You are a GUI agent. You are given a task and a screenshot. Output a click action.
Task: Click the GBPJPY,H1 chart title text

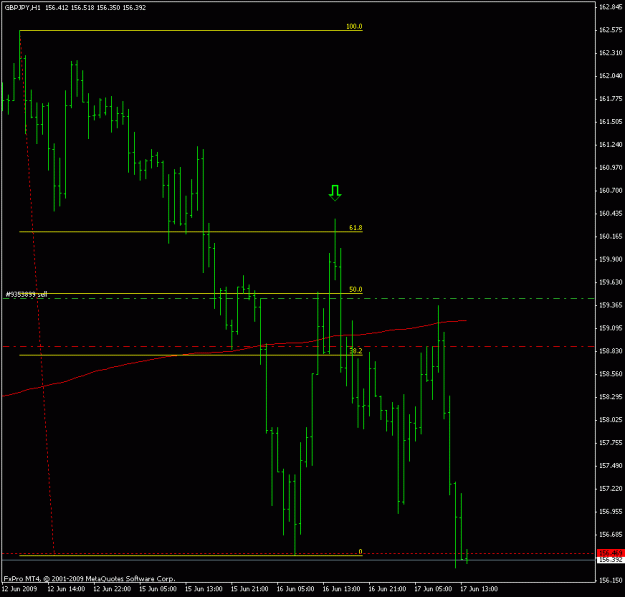[x=23, y=8]
